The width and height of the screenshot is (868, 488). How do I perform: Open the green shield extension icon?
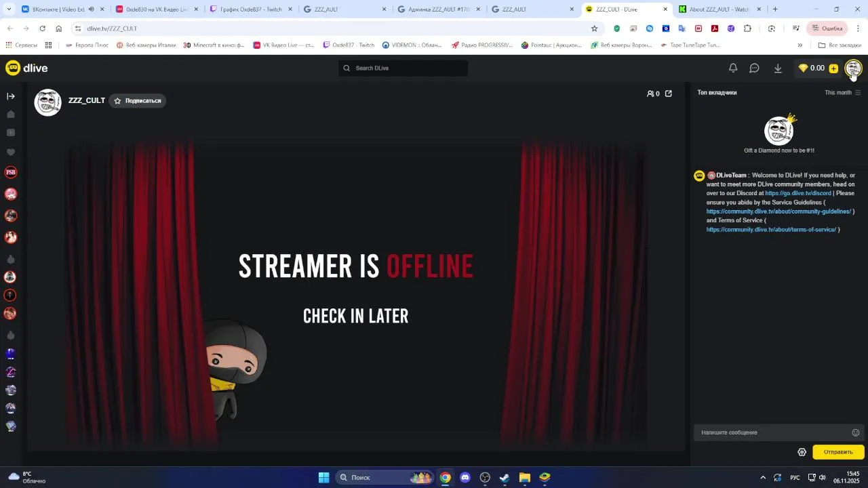616,28
